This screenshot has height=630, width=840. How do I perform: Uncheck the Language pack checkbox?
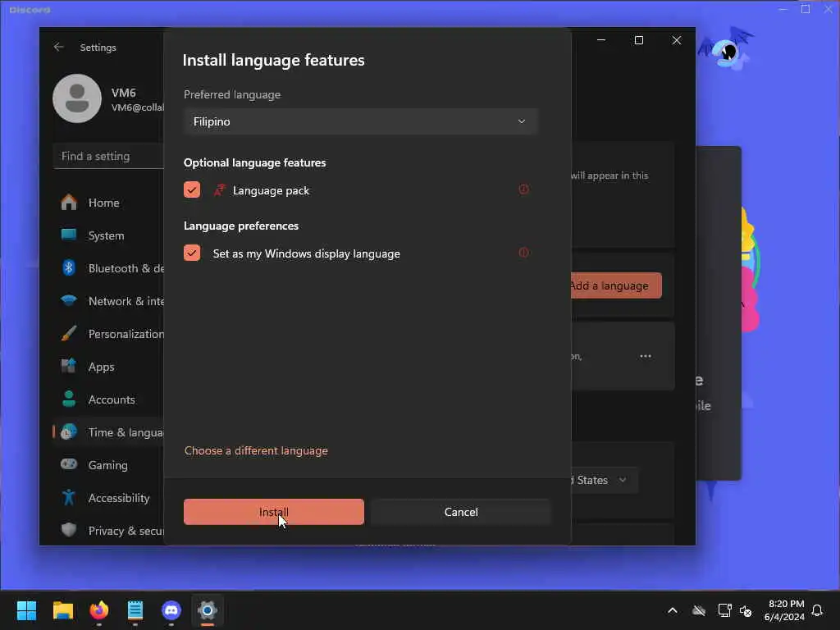(192, 189)
